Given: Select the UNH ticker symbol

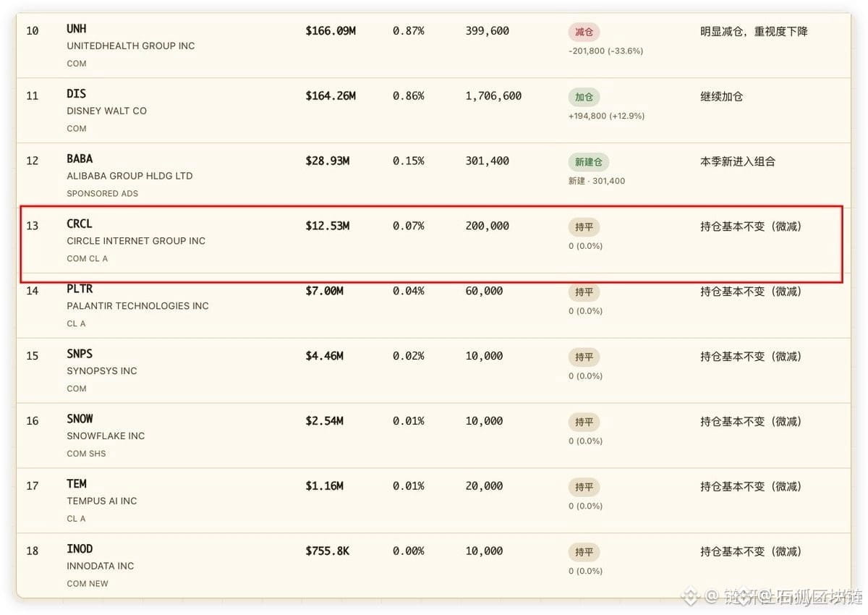Looking at the screenshot, I should 76,29.
